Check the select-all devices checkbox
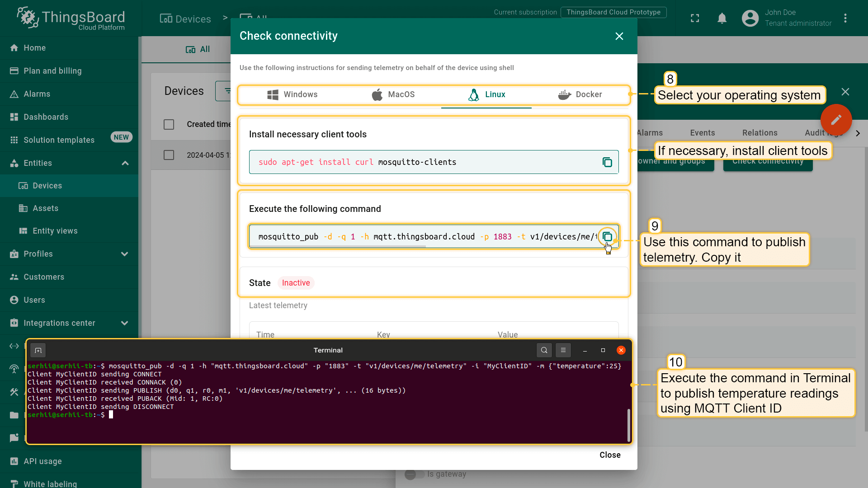The width and height of the screenshot is (868, 488). [x=169, y=124]
